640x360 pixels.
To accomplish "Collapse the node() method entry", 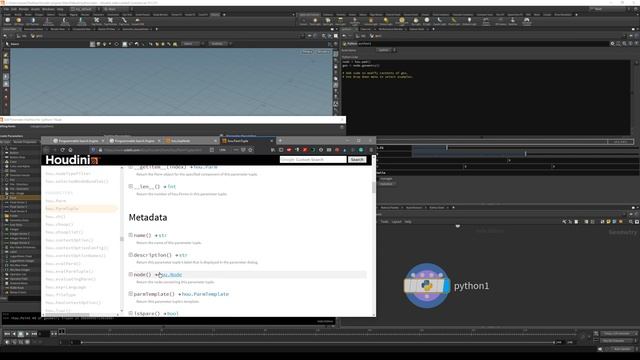I will tap(131, 274).
